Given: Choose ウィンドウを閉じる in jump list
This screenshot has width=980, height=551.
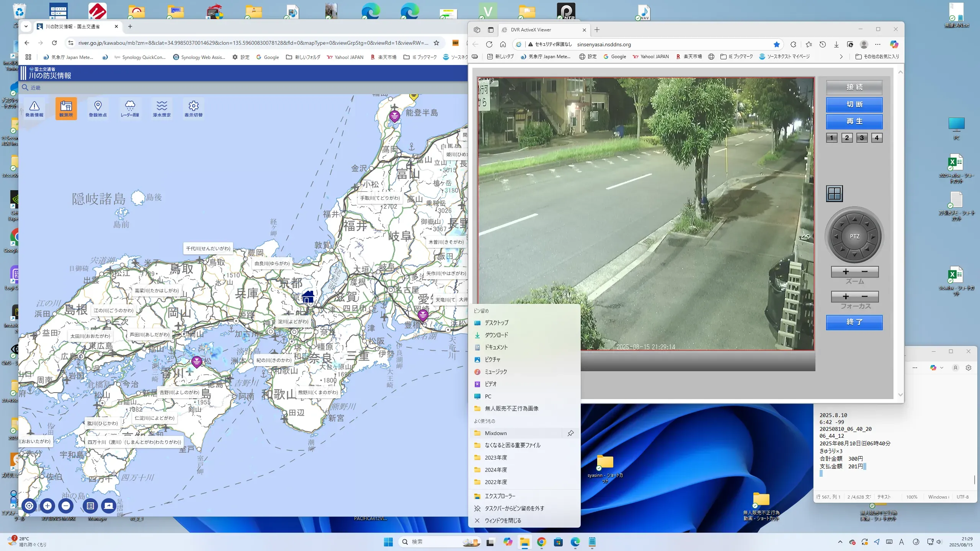Looking at the screenshot, I should point(503,520).
